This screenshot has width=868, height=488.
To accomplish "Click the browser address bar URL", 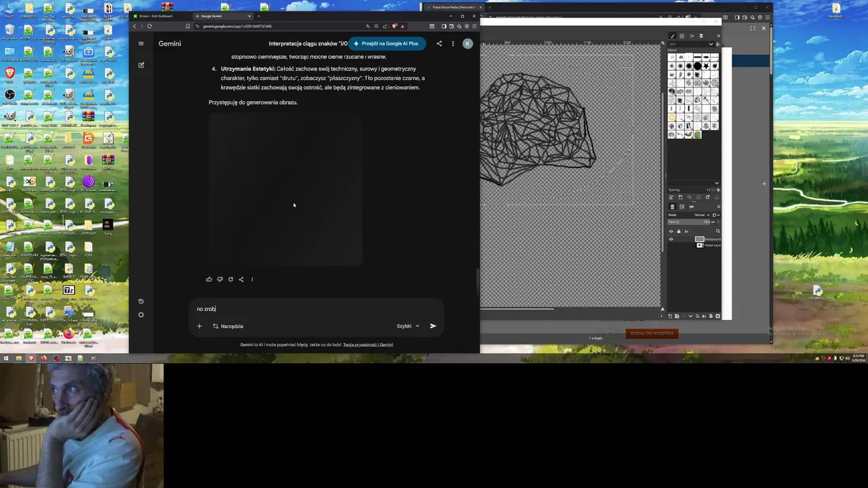I will [237, 26].
